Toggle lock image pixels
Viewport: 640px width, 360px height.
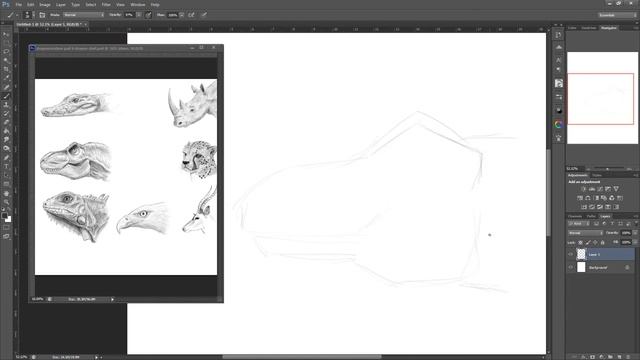pos(588,242)
